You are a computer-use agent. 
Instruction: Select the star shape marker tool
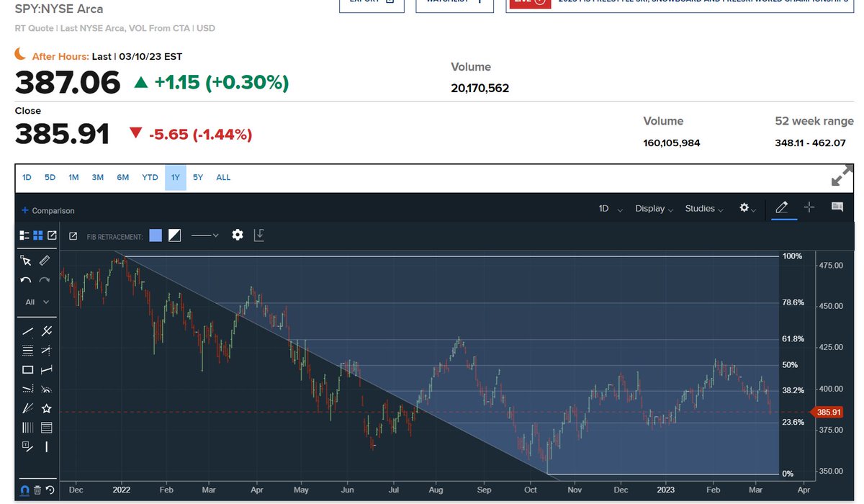[x=47, y=408]
